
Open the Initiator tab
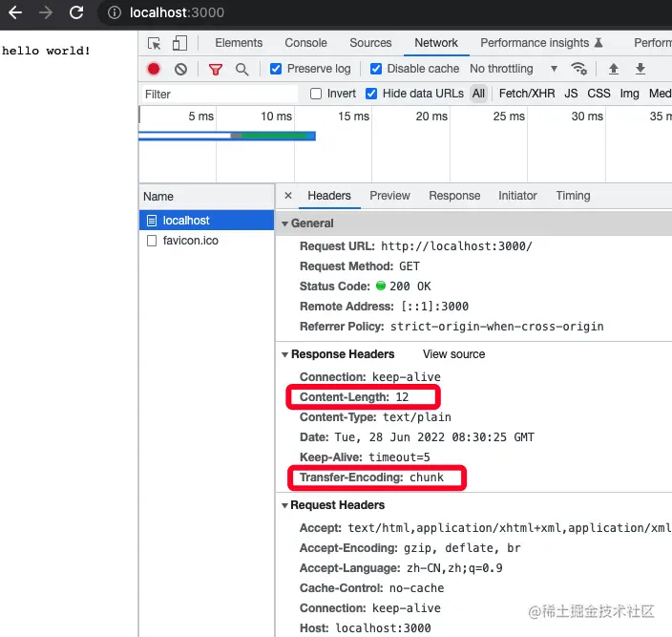[517, 196]
